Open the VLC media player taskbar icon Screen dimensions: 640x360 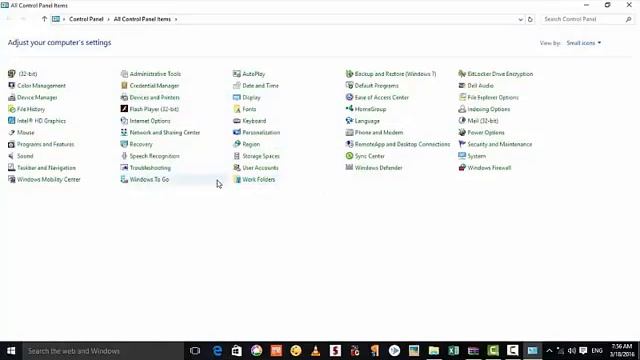[316, 351]
